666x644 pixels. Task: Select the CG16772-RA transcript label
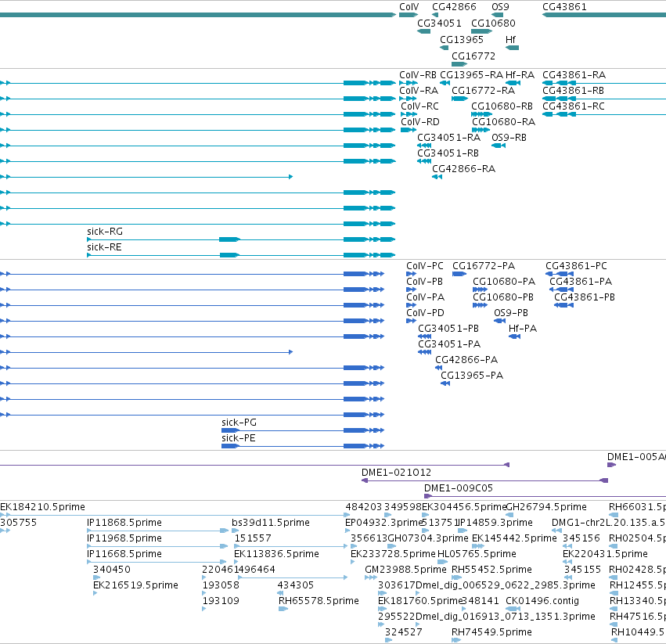483,91
